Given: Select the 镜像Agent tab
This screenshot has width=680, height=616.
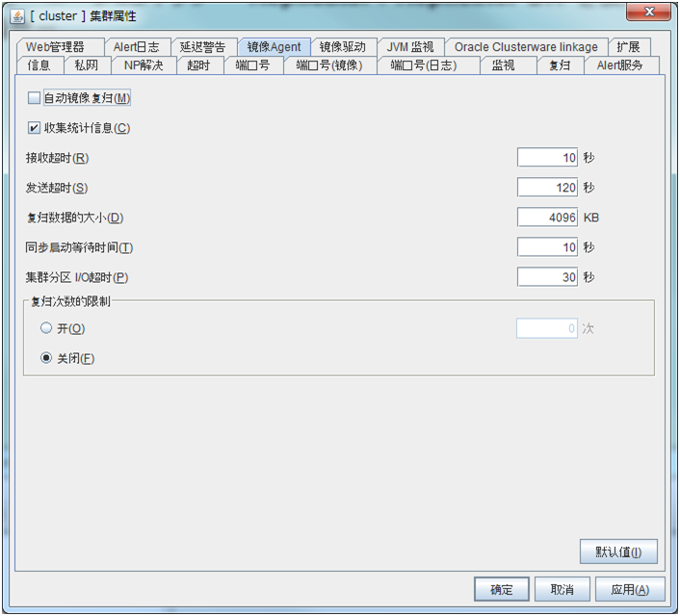Looking at the screenshot, I should click(274, 47).
